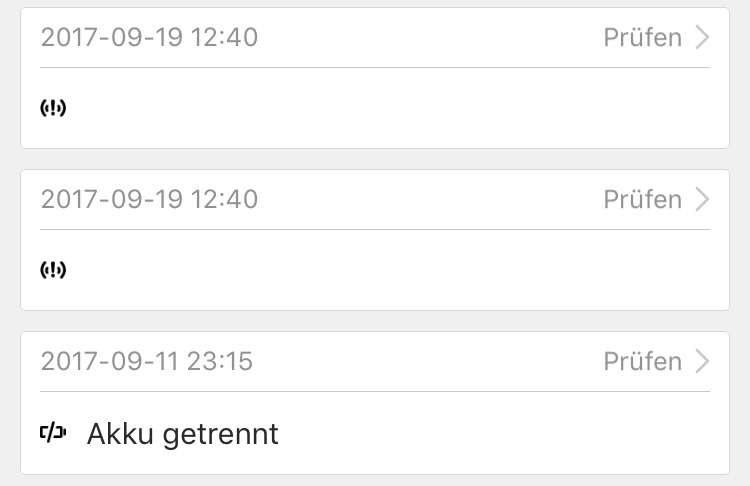This screenshot has height=486, width=750.
Task: Tap the alert signal icon in the first entry
Action: (53, 108)
